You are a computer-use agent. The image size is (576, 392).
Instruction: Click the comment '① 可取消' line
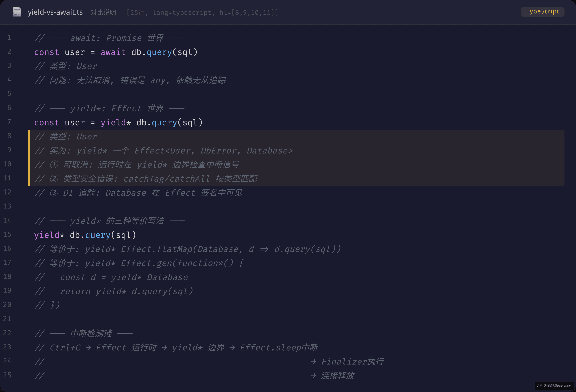137,165
